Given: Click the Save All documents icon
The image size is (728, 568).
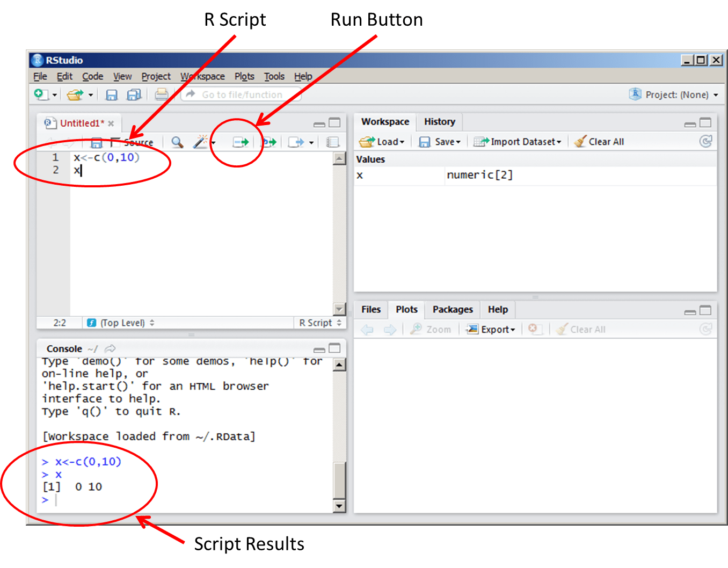Looking at the screenshot, I should 134,95.
